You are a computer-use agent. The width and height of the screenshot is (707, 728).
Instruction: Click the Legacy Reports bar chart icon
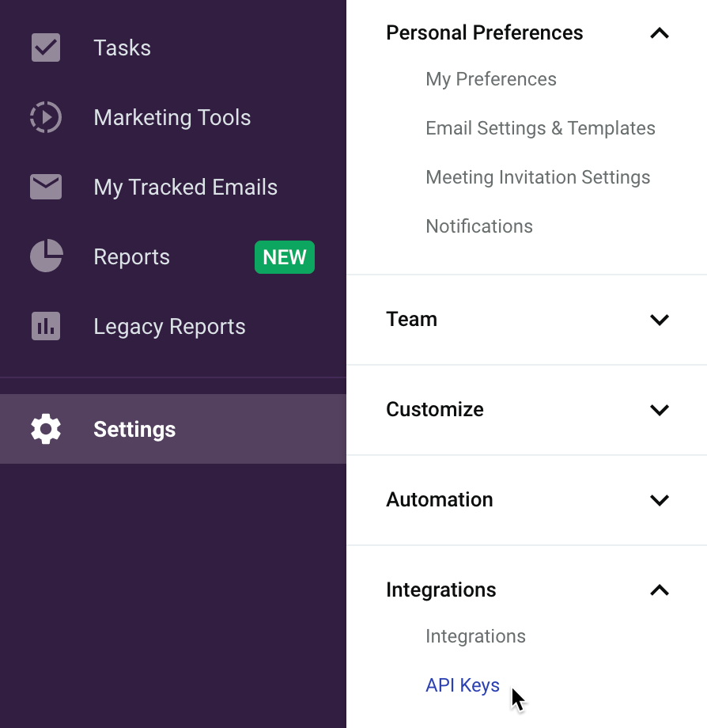click(45, 326)
